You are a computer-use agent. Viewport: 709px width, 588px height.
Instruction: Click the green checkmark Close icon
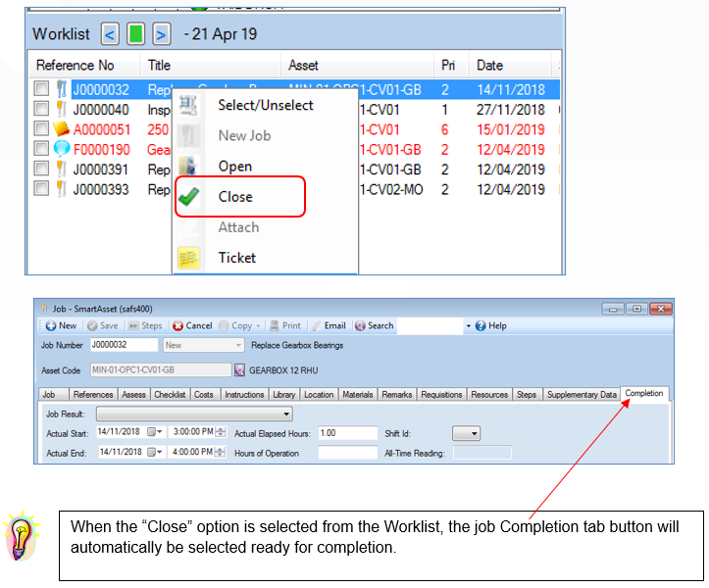(188, 197)
